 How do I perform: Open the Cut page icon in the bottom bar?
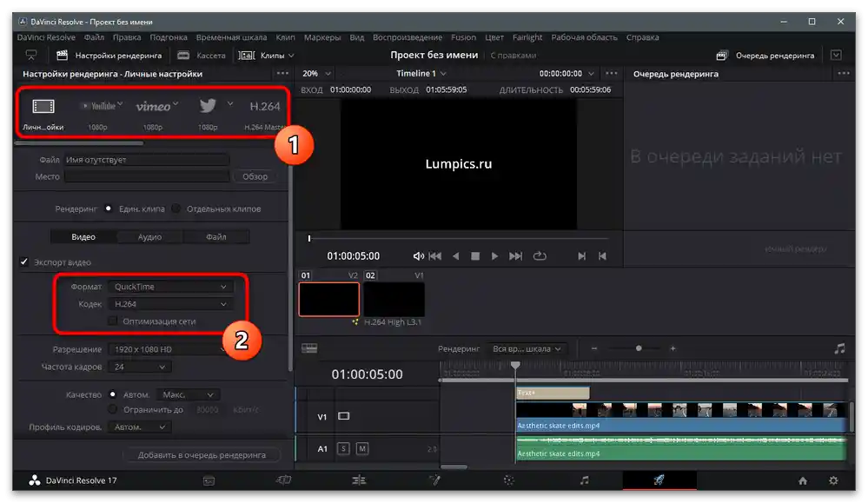(283, 480)
